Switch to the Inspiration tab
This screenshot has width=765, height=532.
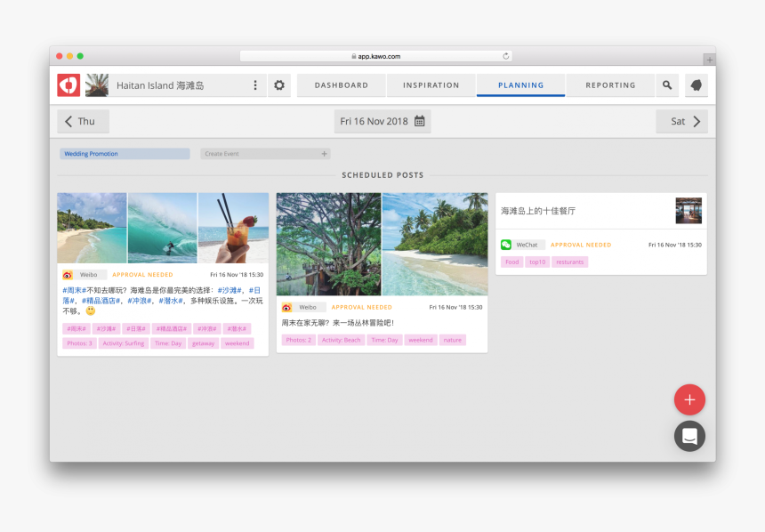431,85
